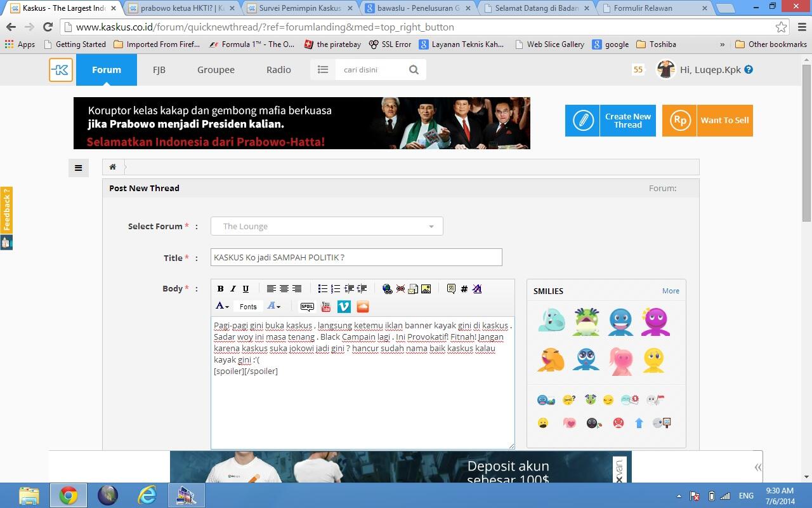Open the Kaskus categories list menu
Screen dimensions: 812x508
point(323,70)
